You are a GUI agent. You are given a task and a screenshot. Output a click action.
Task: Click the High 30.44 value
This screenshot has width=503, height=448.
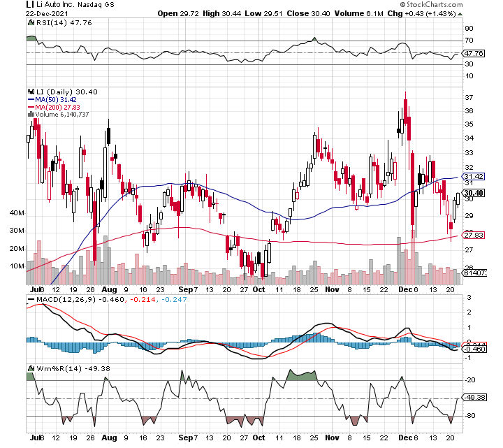click(221, 13)
